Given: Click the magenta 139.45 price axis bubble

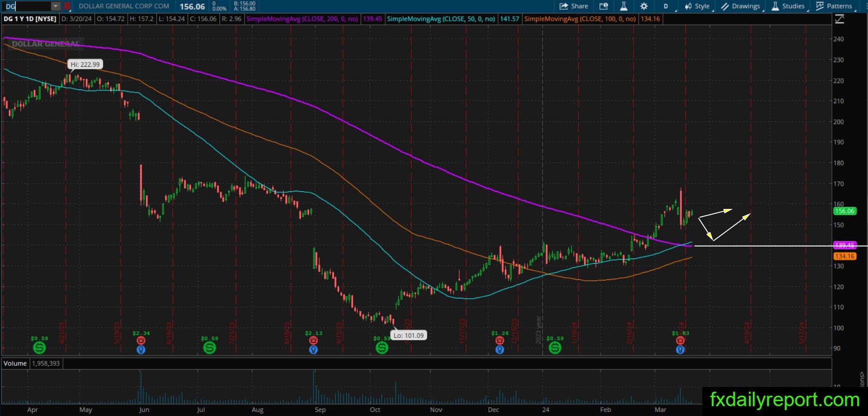Looking at the screenshot, I should (x=844, y=245).
